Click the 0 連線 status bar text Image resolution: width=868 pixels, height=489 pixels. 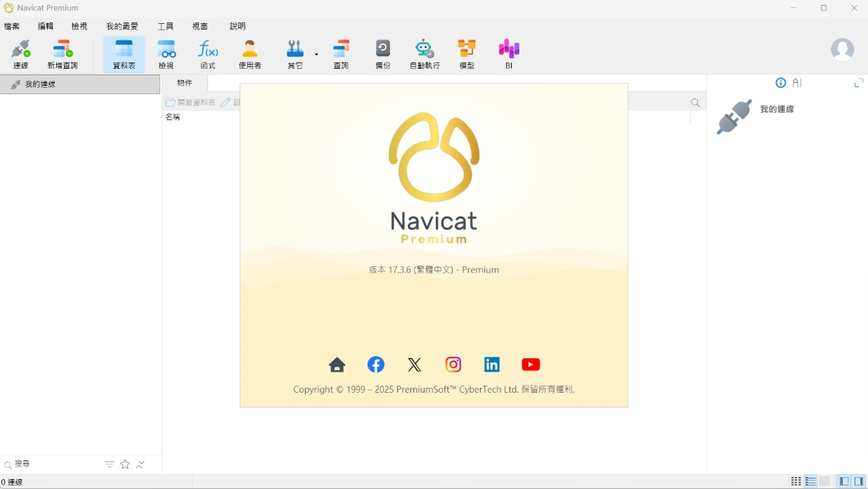(12, 483)
